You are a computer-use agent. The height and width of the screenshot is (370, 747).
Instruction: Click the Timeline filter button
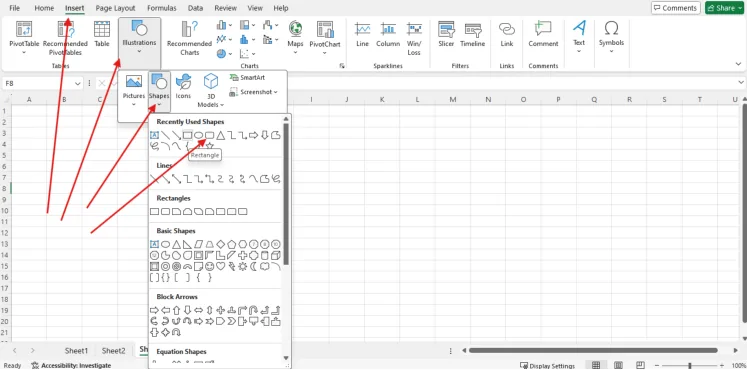tap(473, 34)
